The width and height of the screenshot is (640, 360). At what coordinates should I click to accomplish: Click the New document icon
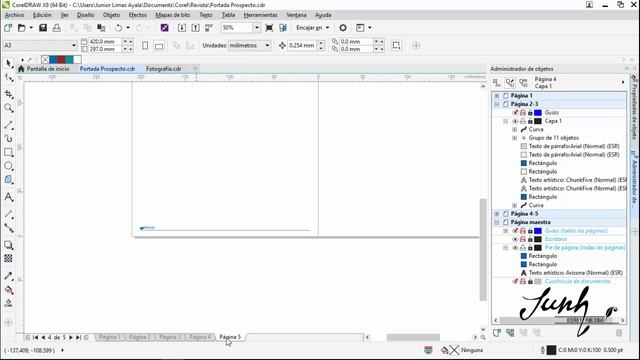pos(8,28)
